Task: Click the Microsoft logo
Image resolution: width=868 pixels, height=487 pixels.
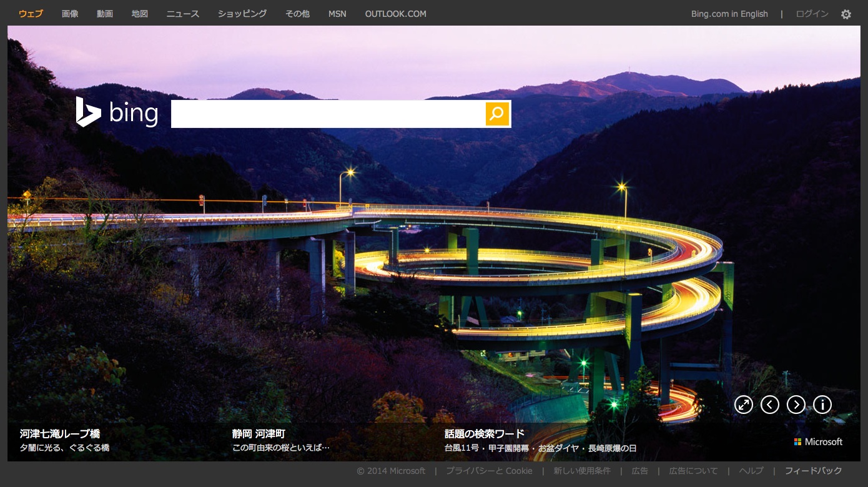Action: [x=818, y=441]
